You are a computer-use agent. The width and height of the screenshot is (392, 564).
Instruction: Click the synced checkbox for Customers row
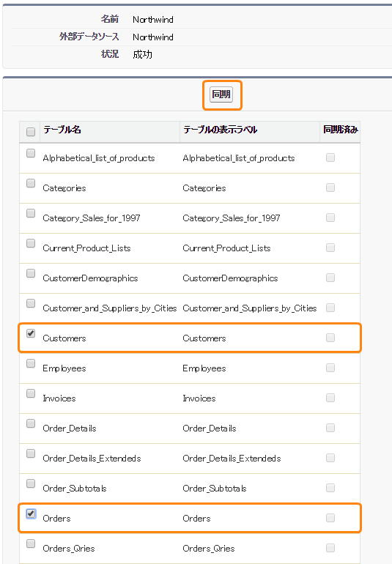pos(330,338)
